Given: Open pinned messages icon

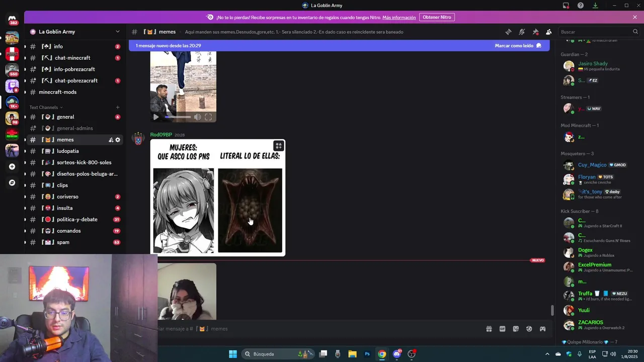Looking at the screenshot, I should pyautogui.click(x=535, y=32).
